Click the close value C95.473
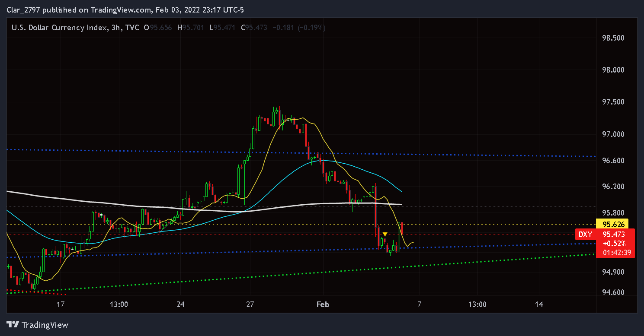This screenshot has height=336, width=644. pyautogui.click(x=254, y=28)
